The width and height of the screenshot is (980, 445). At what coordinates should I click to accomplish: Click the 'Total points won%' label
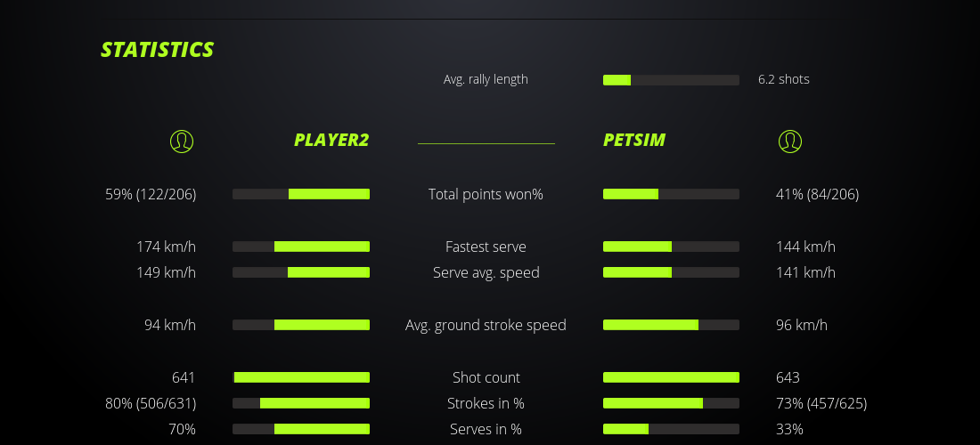486,194
